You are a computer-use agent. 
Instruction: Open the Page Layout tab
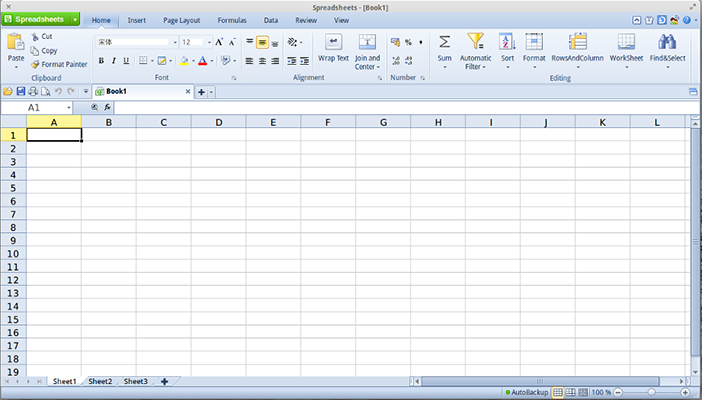pyautogui.click(x=181, y=21)
